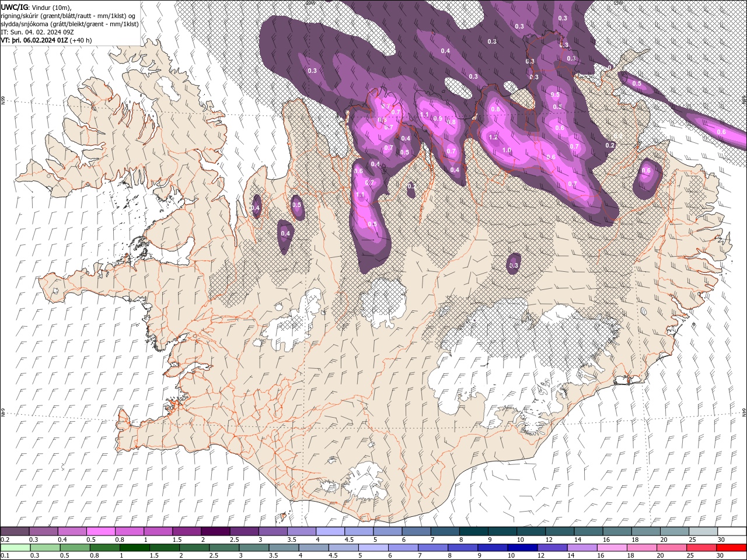Click the '1.0' snowfall value on the map

(x=507, y=150)
